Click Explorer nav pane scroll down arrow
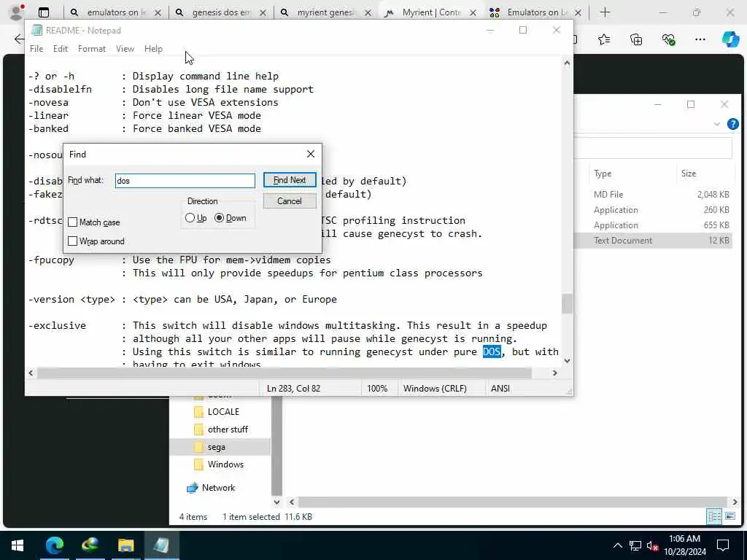747x560 pixels. coord(276,502)
